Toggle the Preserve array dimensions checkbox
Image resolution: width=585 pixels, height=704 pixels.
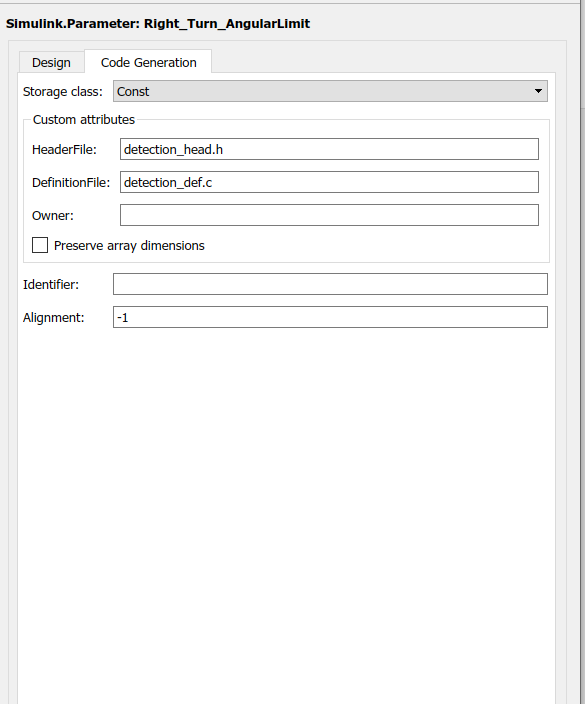(40, 245)
